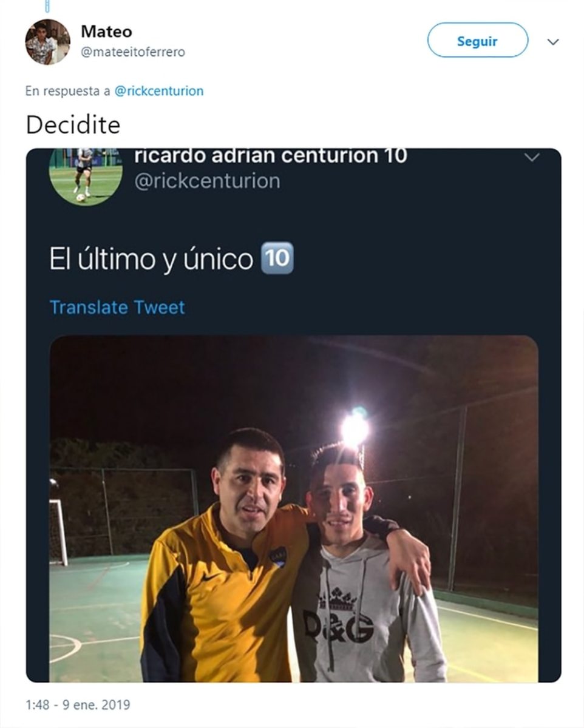Expand the chevron in the dark embedded tweet
Viewport: 584px width, 728px height.
532,158
